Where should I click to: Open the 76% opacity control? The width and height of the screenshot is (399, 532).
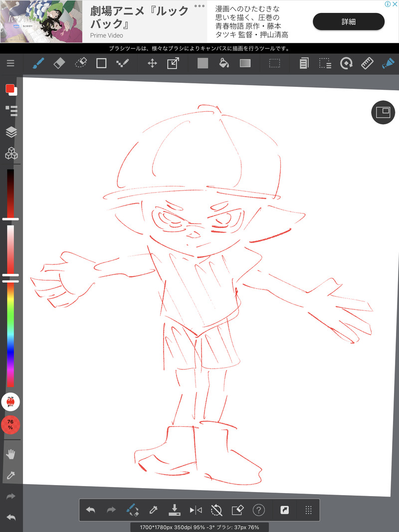point(10,425)
